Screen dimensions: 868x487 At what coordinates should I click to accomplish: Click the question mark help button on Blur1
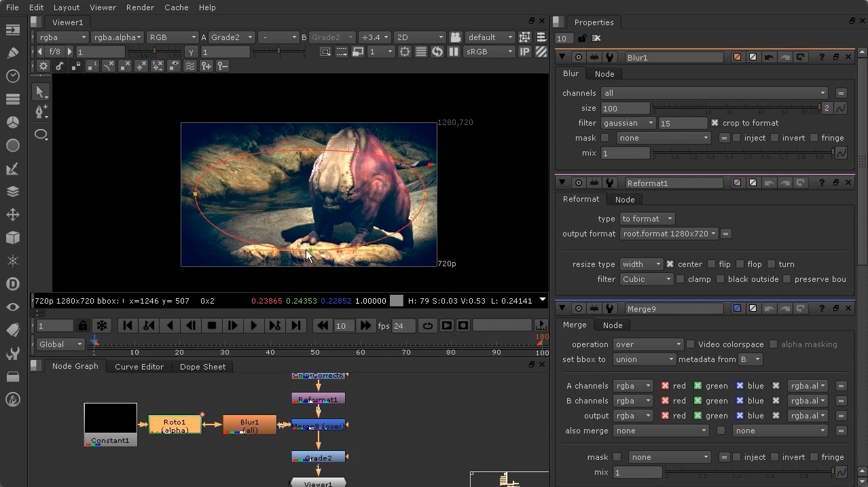click(821, 57)
